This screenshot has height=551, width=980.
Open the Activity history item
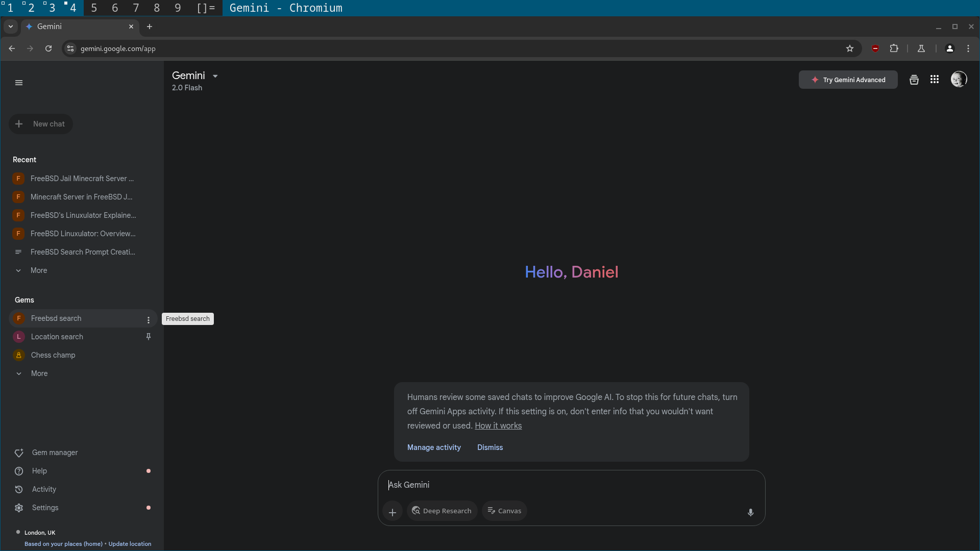[44, 489]
